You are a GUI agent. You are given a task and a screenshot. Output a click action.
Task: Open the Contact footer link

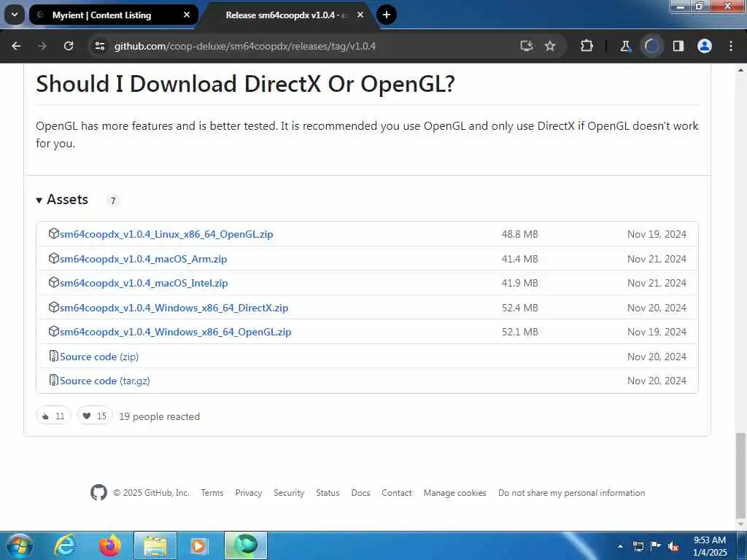(x=396, y=493)
